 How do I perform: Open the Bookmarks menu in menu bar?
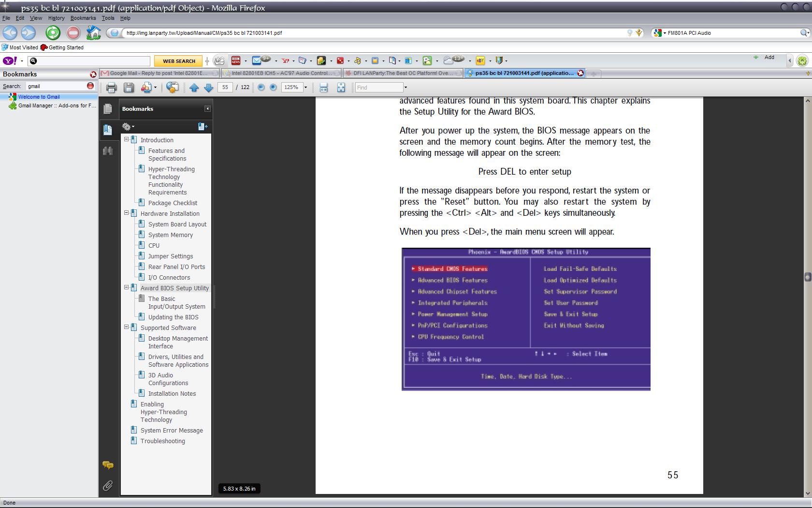(83, 18)
